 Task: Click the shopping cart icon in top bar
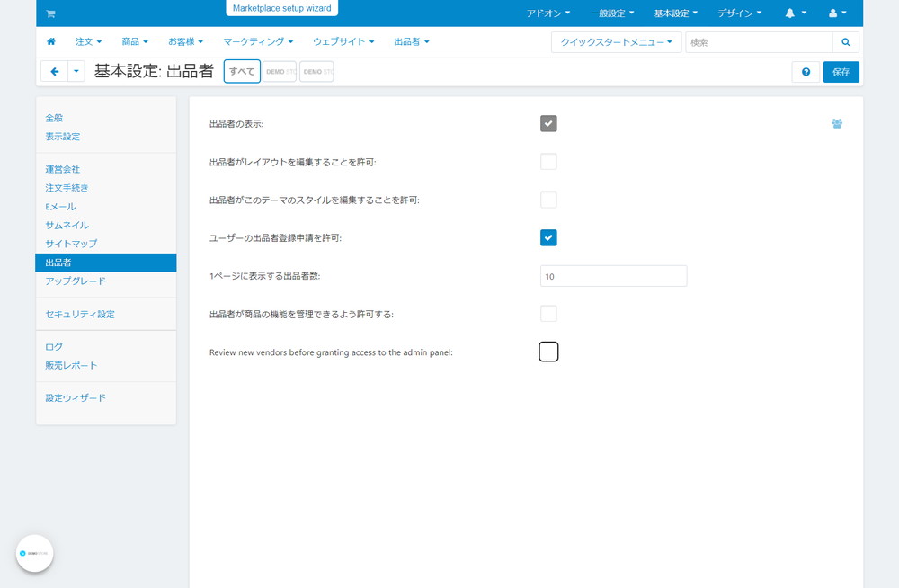(50, 13)
